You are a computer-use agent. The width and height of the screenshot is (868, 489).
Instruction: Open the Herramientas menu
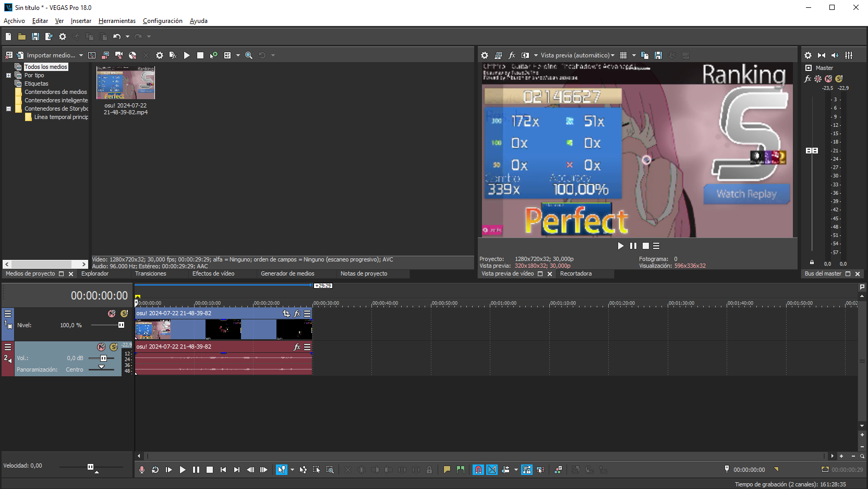(x=117, y=21)
